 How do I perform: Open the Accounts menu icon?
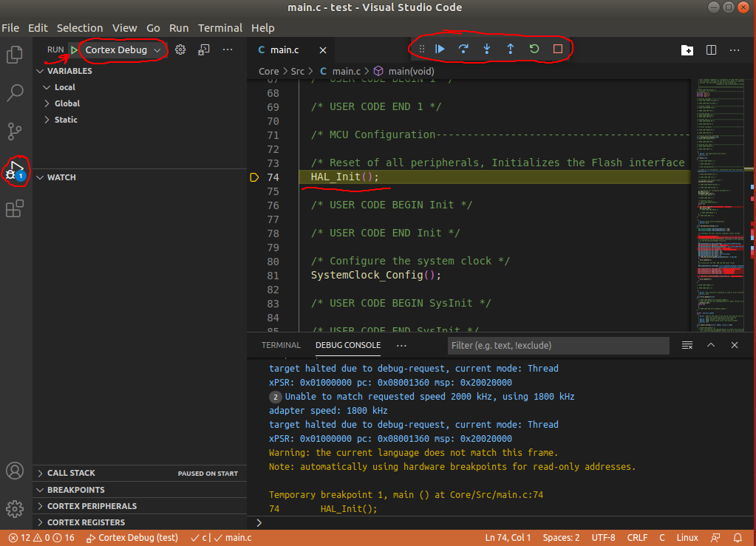[15, 471]
